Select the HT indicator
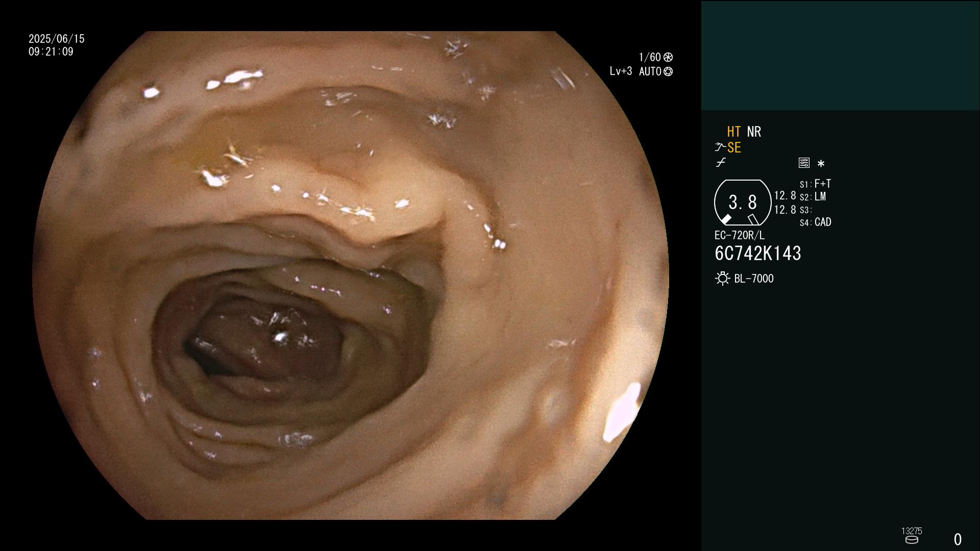980x551 pixels. click(x=733, y=132)
